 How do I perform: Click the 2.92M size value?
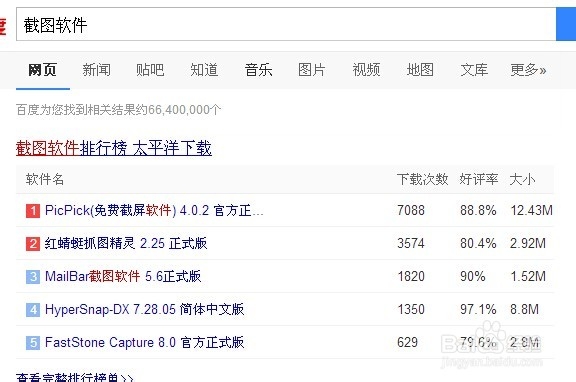click(528, 243)
